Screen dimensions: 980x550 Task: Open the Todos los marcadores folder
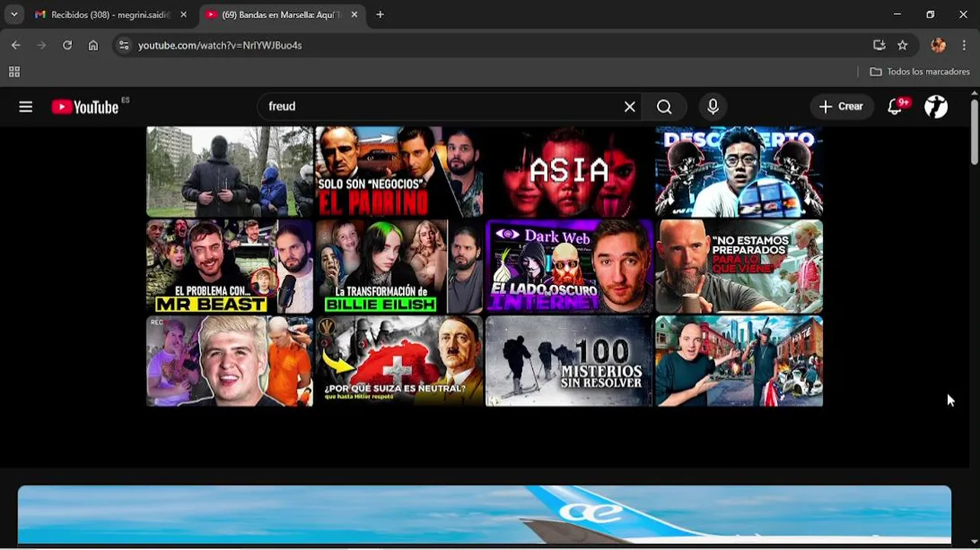pos(920,72)
